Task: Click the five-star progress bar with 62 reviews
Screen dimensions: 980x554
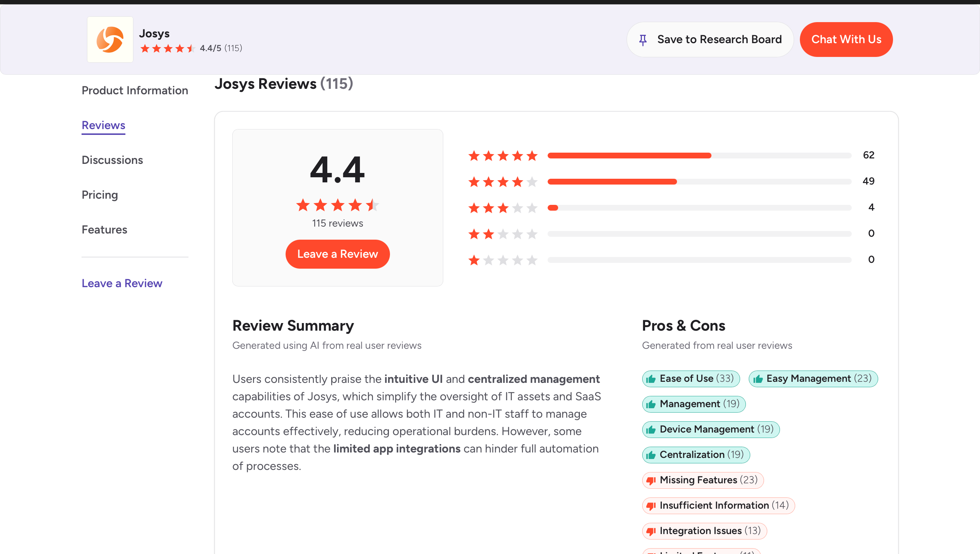Action: click(699, 156)
